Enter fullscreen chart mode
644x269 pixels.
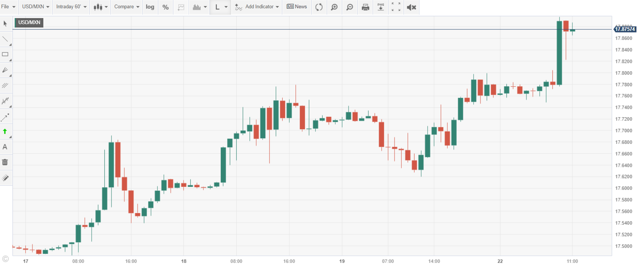(x=396, y=7)
